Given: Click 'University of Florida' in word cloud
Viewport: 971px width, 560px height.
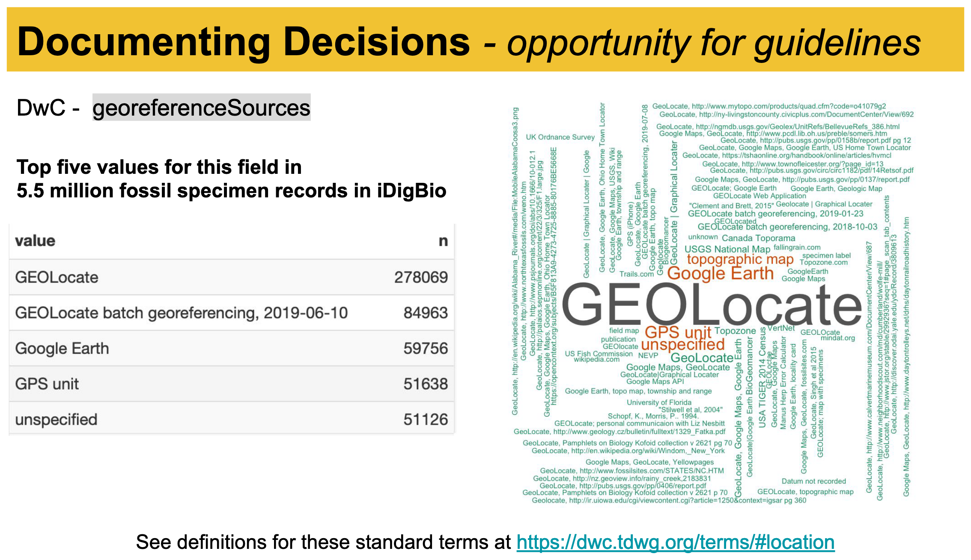Looking at the screenshot, I should (x=659, y=402).
